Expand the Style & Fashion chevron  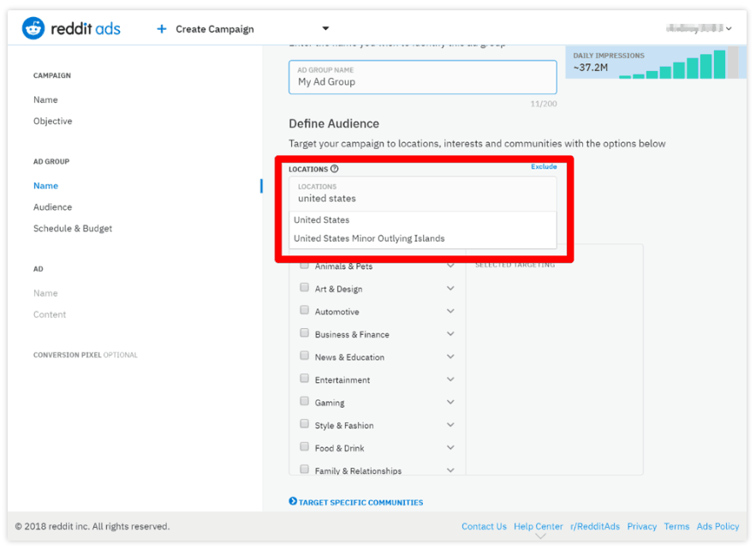(450, 425)
